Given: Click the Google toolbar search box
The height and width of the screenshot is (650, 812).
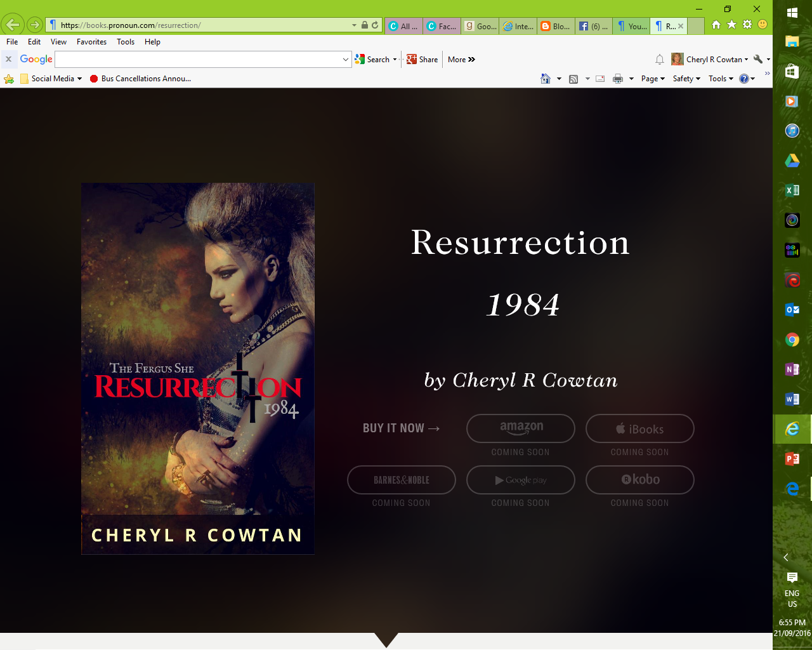Looking at the screenshot, I should (198, 59).
